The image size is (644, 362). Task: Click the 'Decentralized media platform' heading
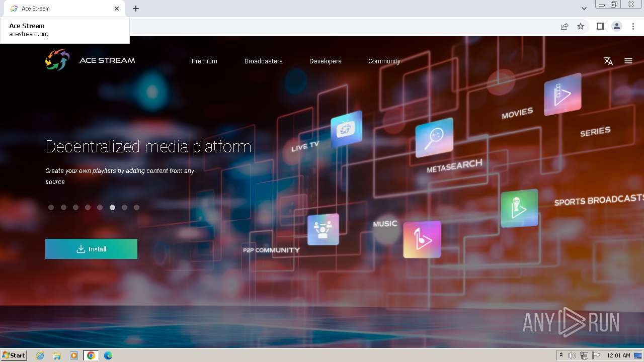tap(148, 146)
